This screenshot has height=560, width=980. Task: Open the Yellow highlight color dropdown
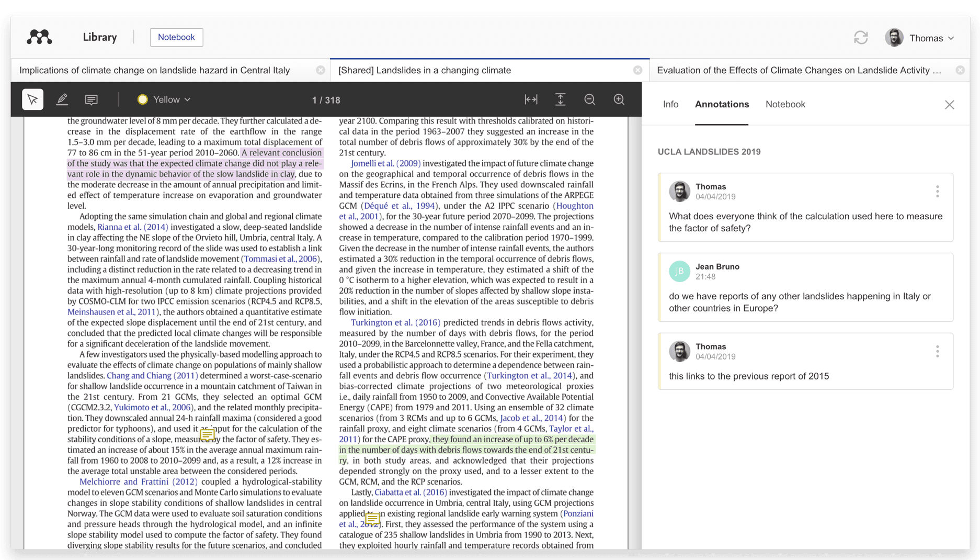click(164, 99)
